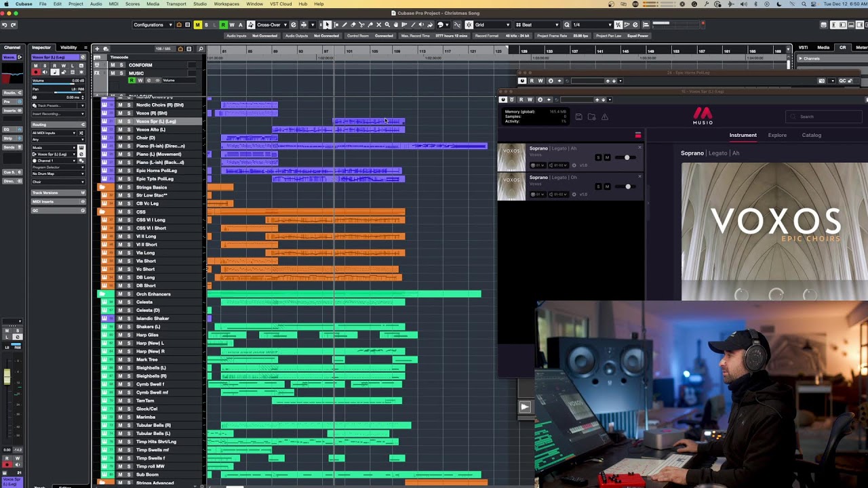Toggle Monitor speaker icon in Inspector
This screenshot has height=488, width=868.
point(45,73)
